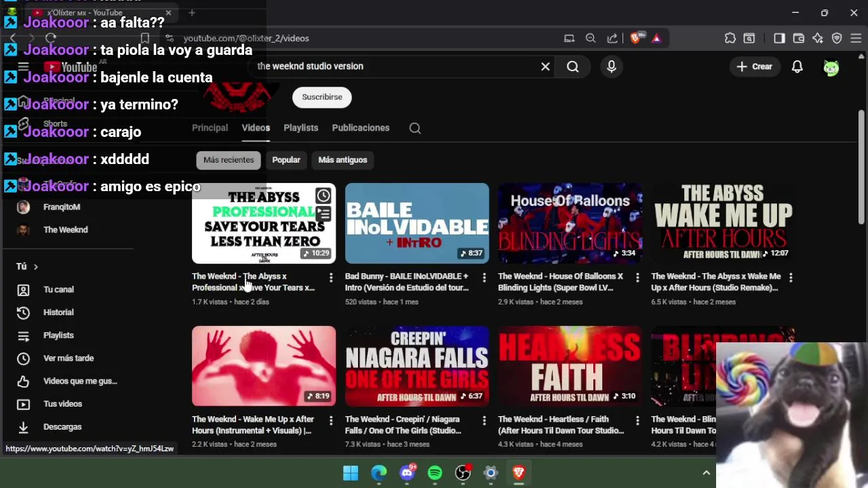This screenshot has width=868, height=488.
Task: Sort videos by Popular chip
Action: [x=286, y=160]
